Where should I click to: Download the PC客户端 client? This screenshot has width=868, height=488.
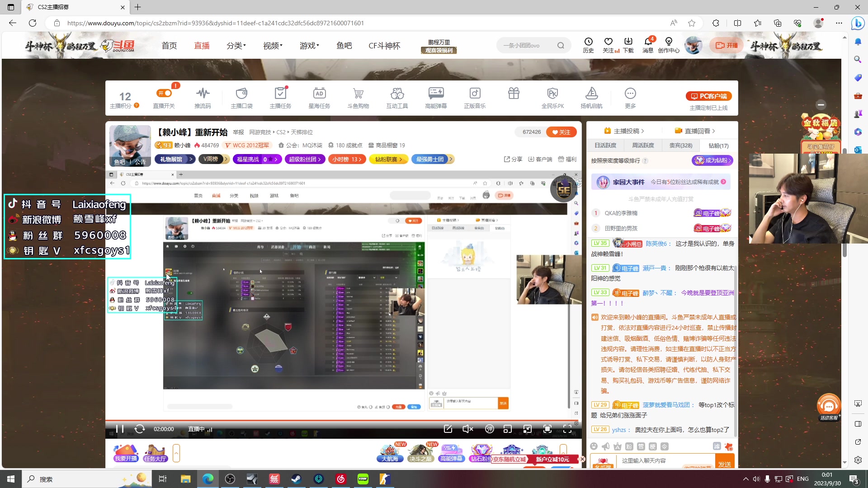[x=708, y=96]
